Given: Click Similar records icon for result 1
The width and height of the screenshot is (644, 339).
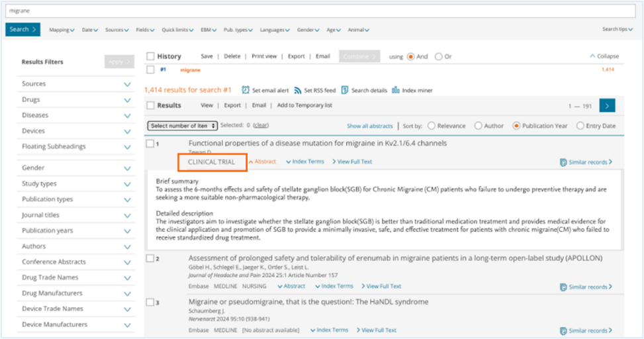Looking at the screenshot, I should click(x=563, y=162).
